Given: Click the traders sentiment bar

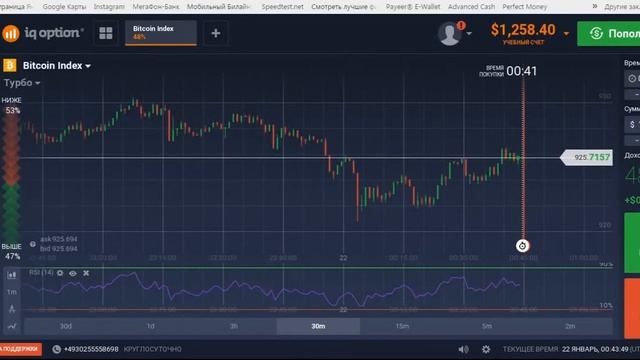Looking at the screenshot, I should coord(11,179).
